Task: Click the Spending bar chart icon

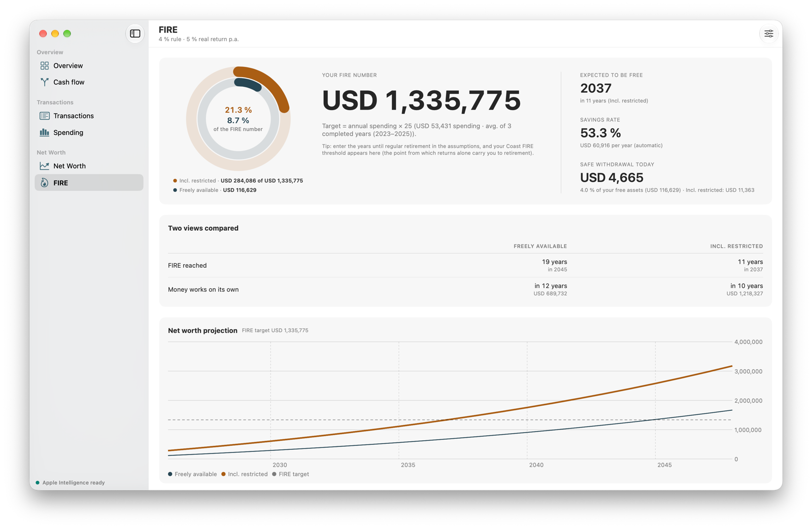Action: [45, 132]
